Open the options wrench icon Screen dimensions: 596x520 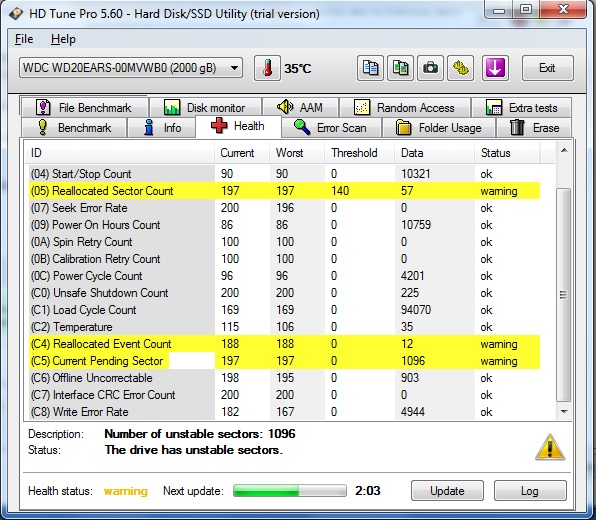coord(461,68)
